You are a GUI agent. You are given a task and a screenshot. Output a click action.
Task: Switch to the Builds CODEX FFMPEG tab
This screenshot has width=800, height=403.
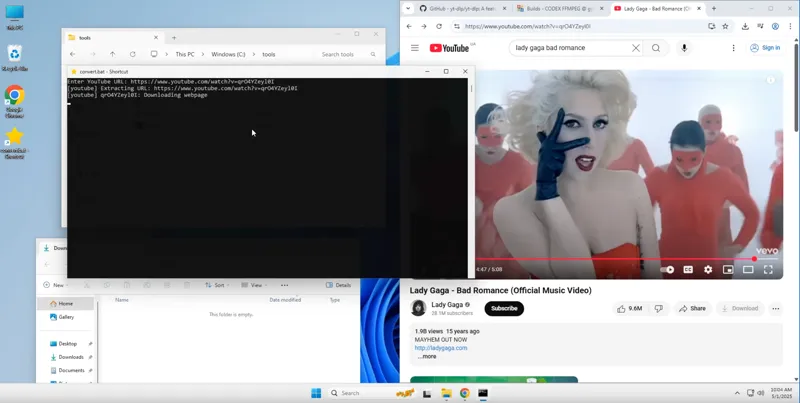pos(560,9)
